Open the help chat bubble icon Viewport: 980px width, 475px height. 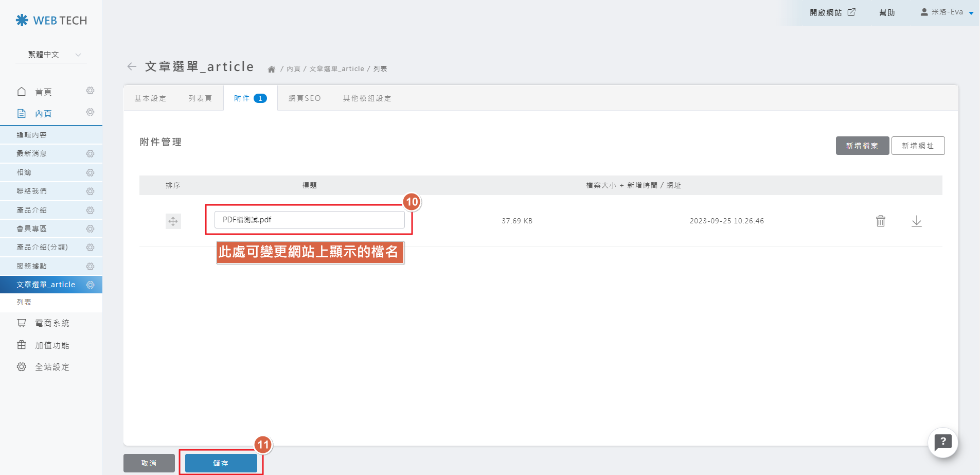[942, 442]
